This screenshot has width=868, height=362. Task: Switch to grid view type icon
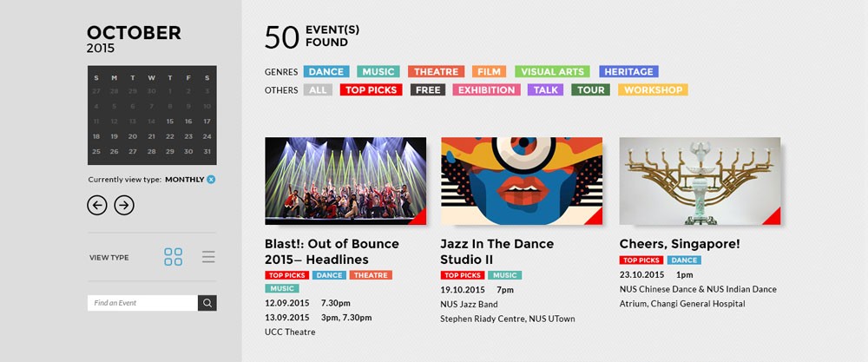[174, 257]
